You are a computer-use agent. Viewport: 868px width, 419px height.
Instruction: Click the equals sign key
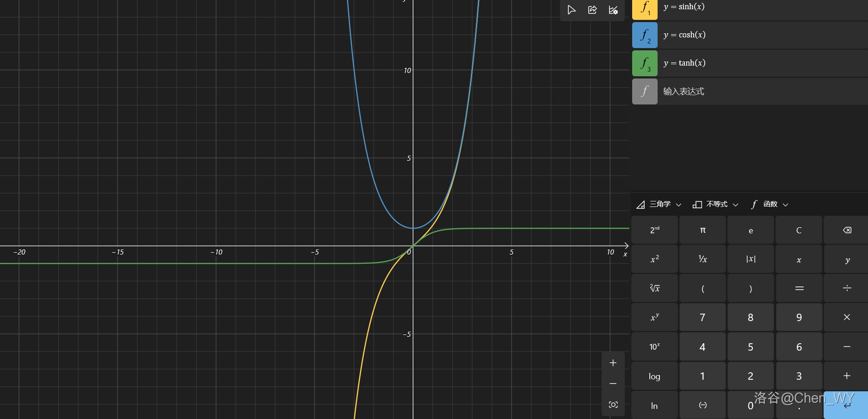click(x=799, y=288)
